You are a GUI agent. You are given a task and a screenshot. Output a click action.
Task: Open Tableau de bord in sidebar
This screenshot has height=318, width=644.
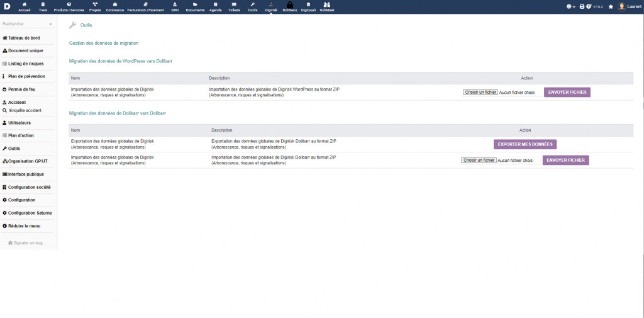21,38
